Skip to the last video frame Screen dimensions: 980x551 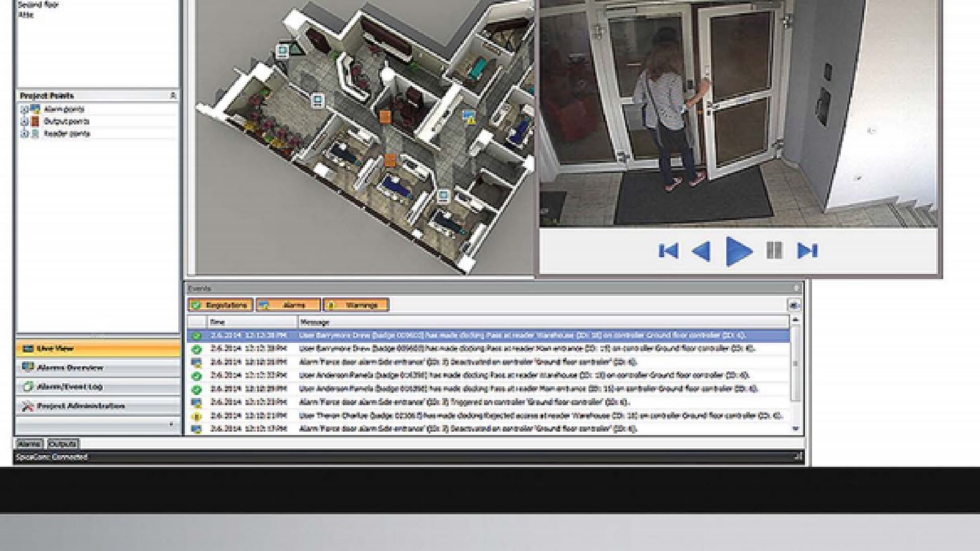tap(807, 250)
